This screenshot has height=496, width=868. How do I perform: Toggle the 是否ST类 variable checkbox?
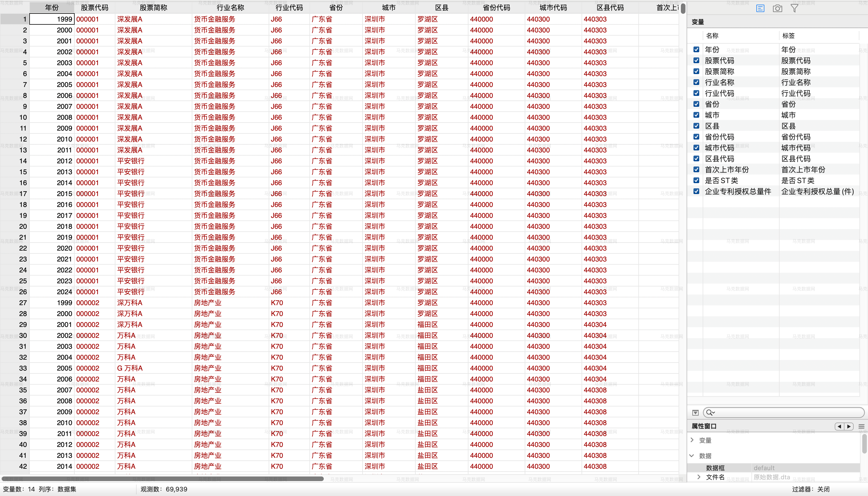[x=696, y=180]
